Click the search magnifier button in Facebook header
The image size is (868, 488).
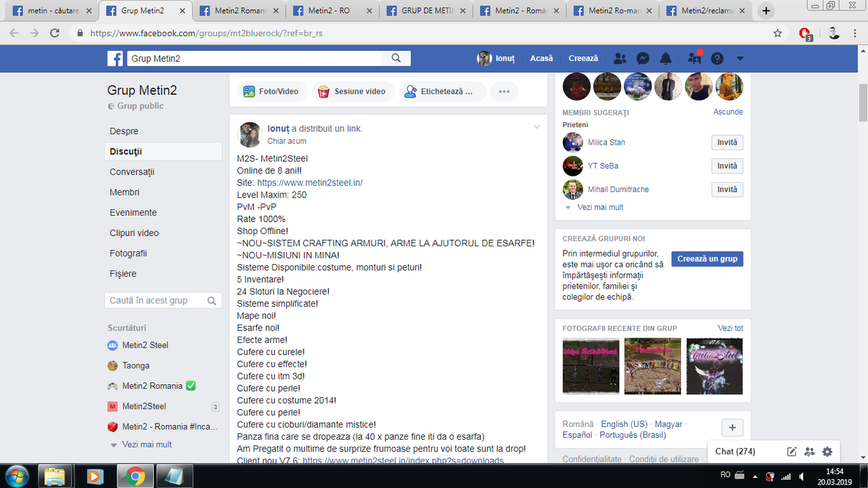tap(396, 58)
